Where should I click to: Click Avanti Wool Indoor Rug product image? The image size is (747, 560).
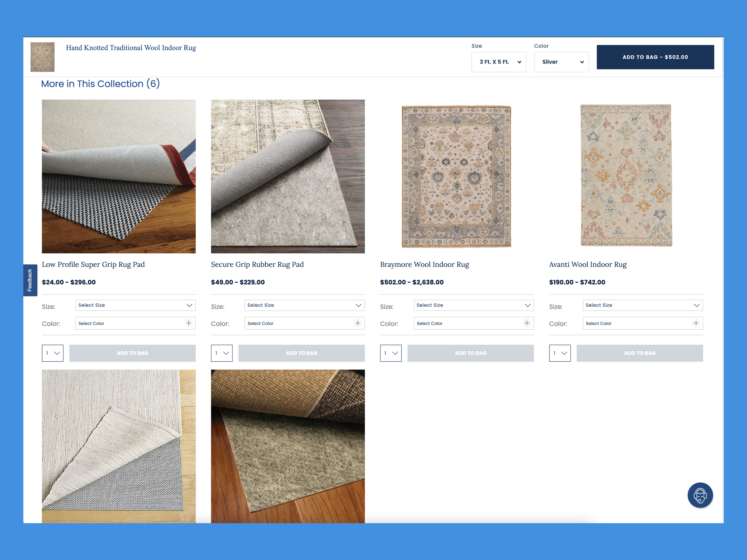coord(626,176)
